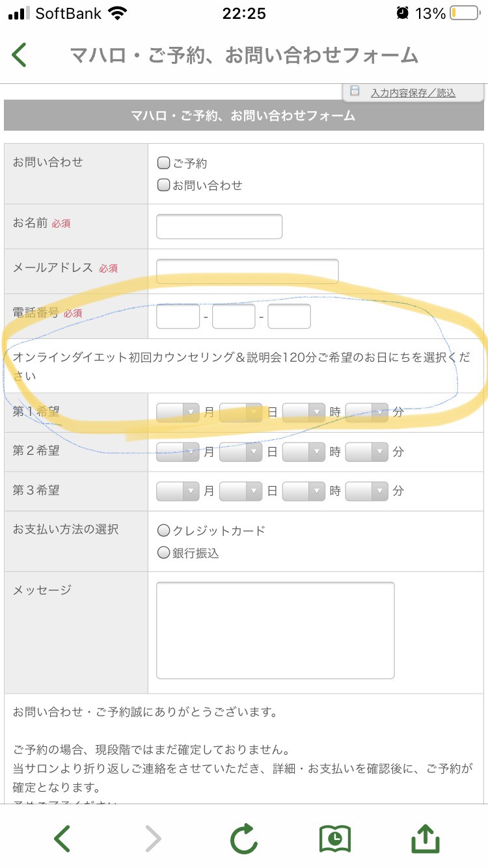This screenshot has height=868, width=488.
Task: Check the お問い合わせ checkbox
Action: pos(164,185)
